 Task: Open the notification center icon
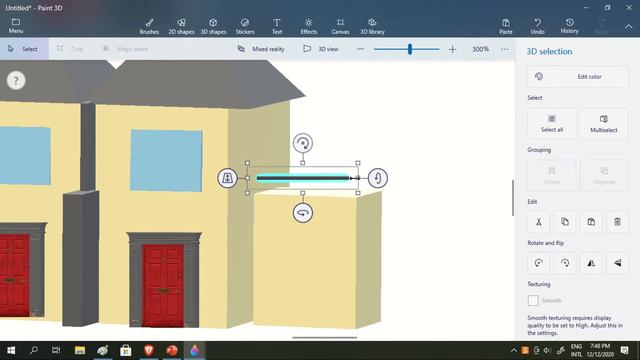coord(624,350)
